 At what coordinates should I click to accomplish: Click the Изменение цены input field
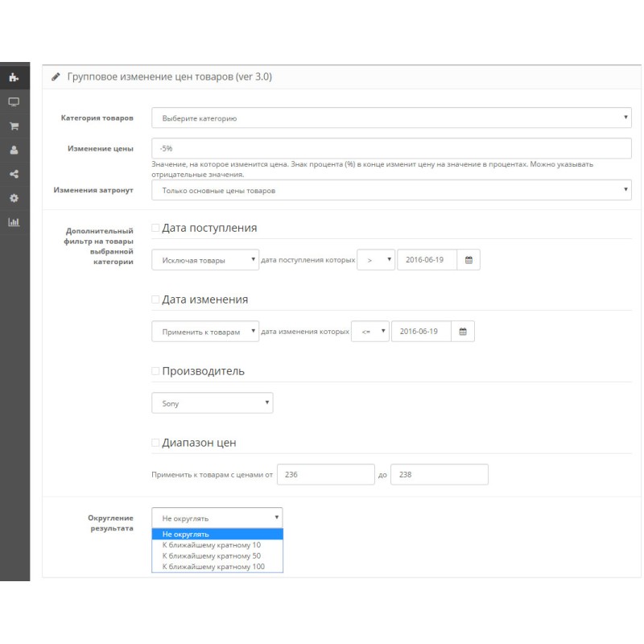391,148
